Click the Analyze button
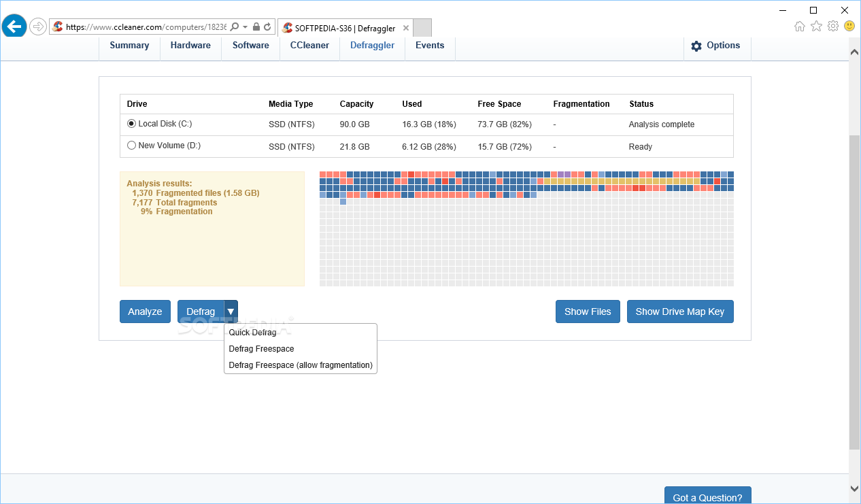Screen dimensions: 861x504 [145, 312]
